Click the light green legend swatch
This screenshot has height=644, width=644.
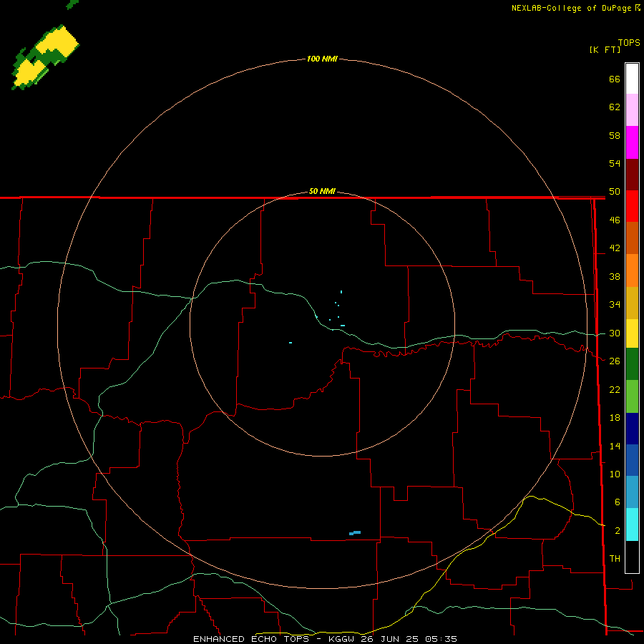[x=632, y=396]
